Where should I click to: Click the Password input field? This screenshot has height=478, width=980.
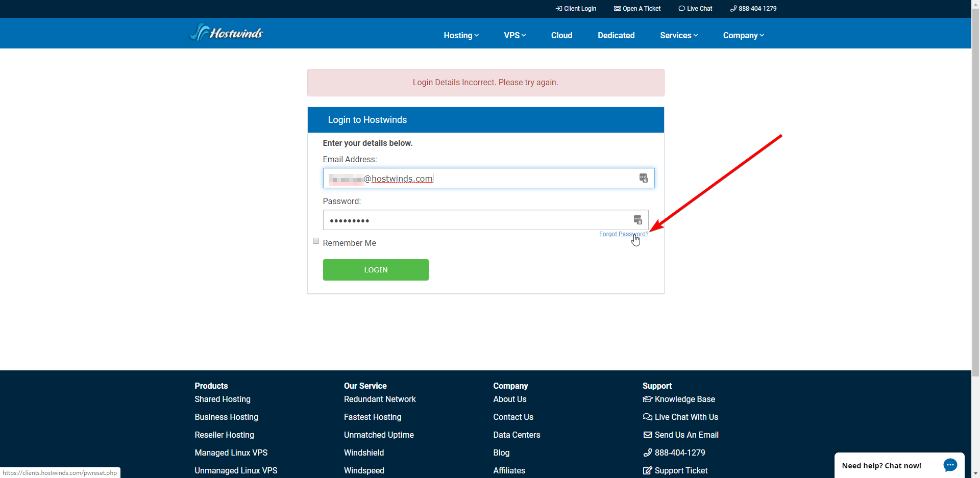[485, 220]
